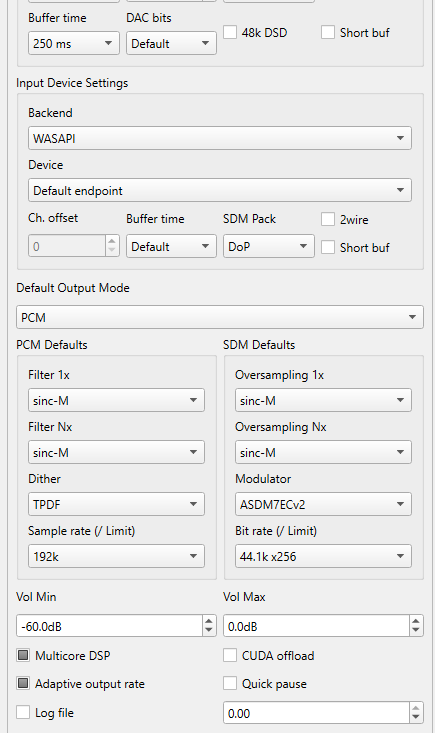Screen dimensions: 435x733
Task: Open the Default Output Mode PCM dropdown
Action: pos(220,317)
